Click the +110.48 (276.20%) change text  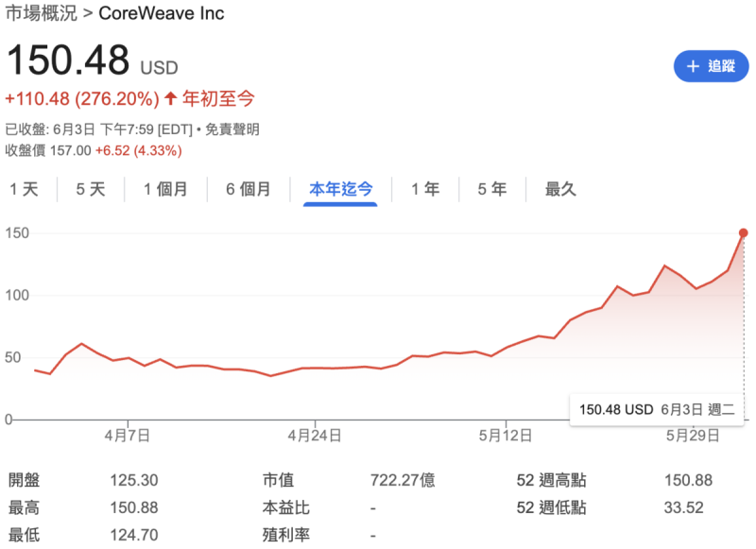pyautogui.click(x=82, y=99)
